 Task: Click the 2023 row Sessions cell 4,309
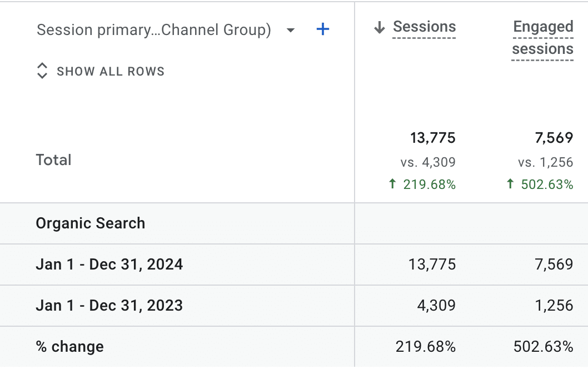432,306
